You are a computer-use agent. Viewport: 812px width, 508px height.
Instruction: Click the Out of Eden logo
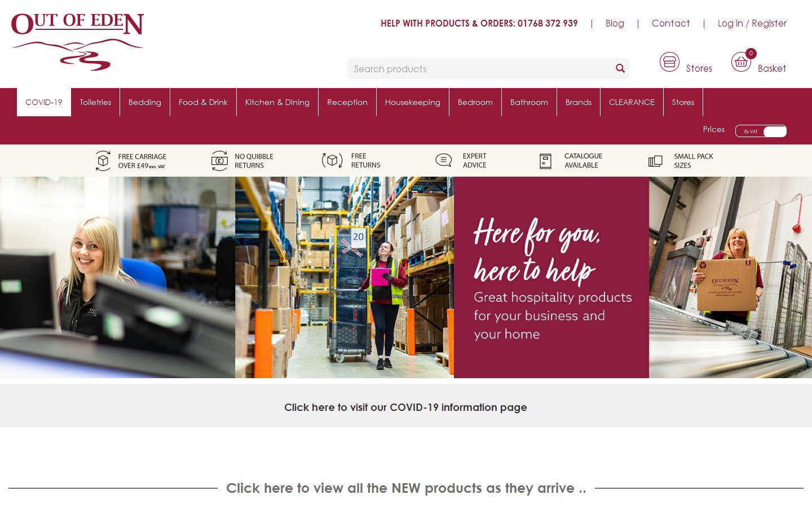[x=77, y=42]
